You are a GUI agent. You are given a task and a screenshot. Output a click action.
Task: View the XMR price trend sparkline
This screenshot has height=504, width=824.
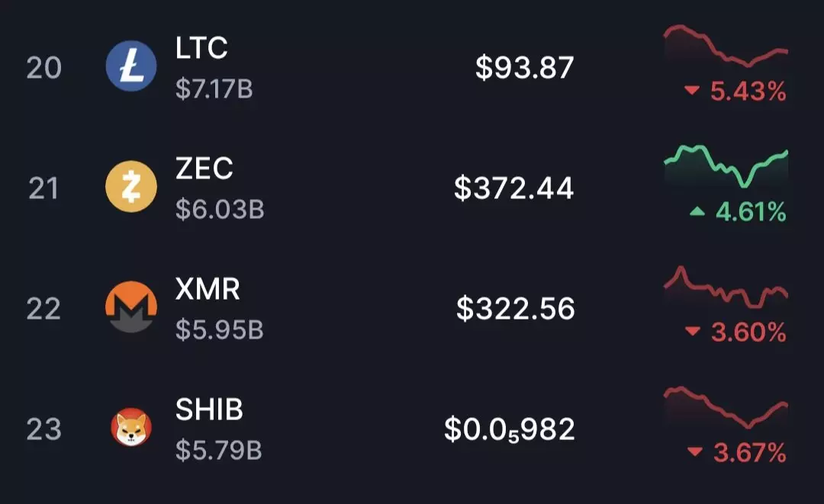(726, 287)
